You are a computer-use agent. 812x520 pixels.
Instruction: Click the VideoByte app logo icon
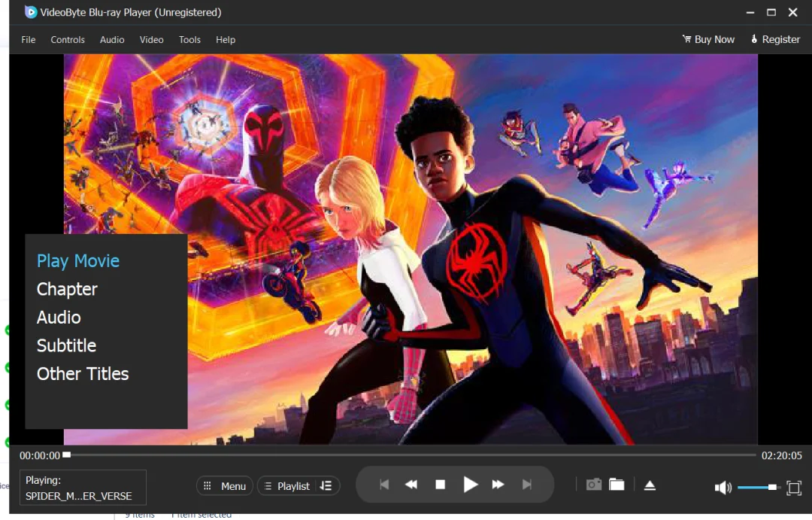[31, 12]
